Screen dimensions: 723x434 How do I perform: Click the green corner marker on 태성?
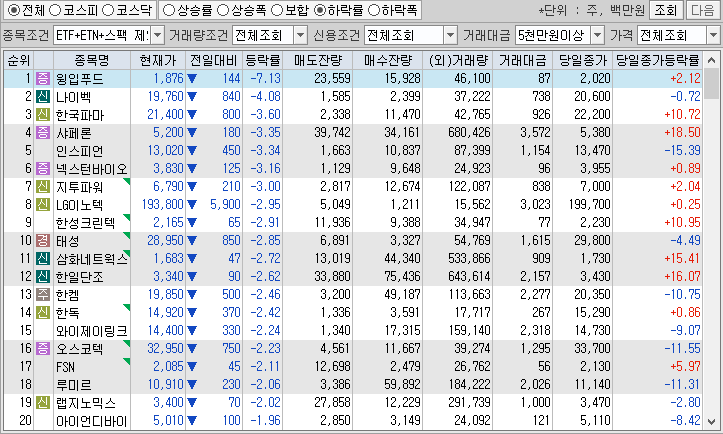[x=127, y=236]
